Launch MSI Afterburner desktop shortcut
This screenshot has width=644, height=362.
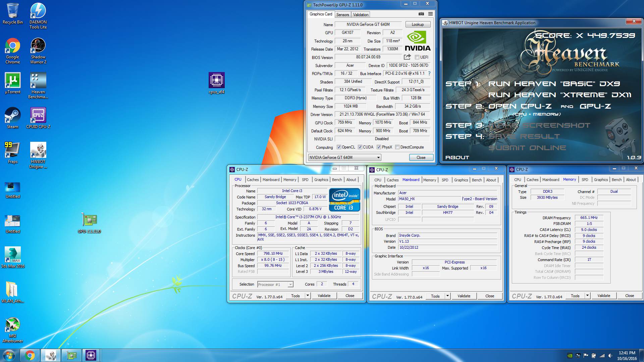[x=13, y=329]
